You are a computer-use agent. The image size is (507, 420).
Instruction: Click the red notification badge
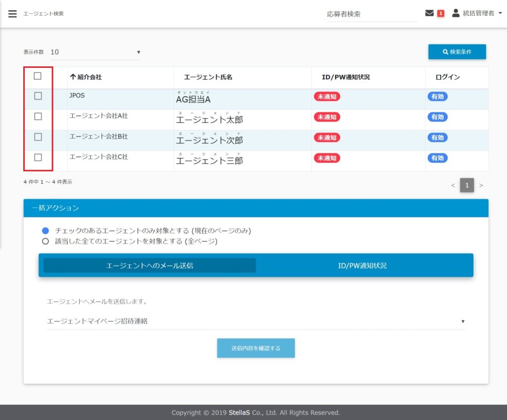[x=441, y=14]
